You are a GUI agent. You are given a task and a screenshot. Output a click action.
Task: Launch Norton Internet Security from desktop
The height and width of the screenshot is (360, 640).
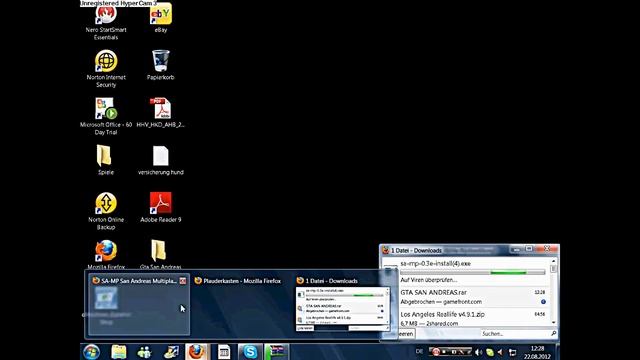tap(106, 69)
